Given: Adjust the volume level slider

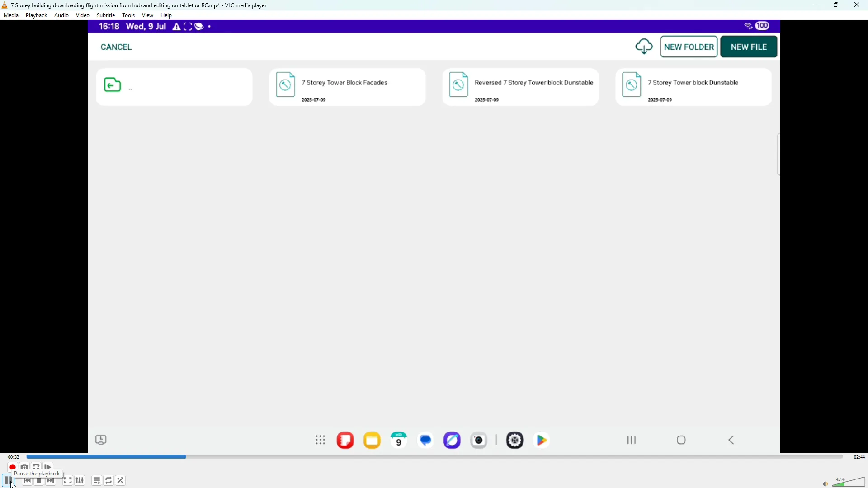Looking at the screenshot, I should (850, 483).
